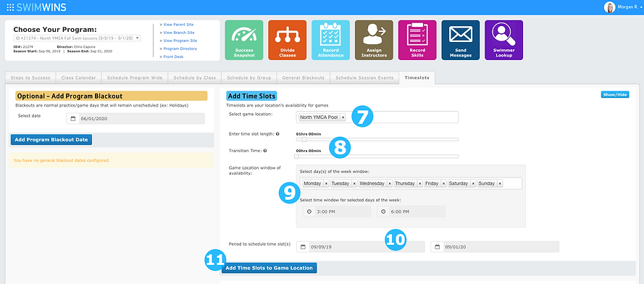Click Add Time Slots to Game Location
Screen dimensions: 644x284
[x=269, y=268]
